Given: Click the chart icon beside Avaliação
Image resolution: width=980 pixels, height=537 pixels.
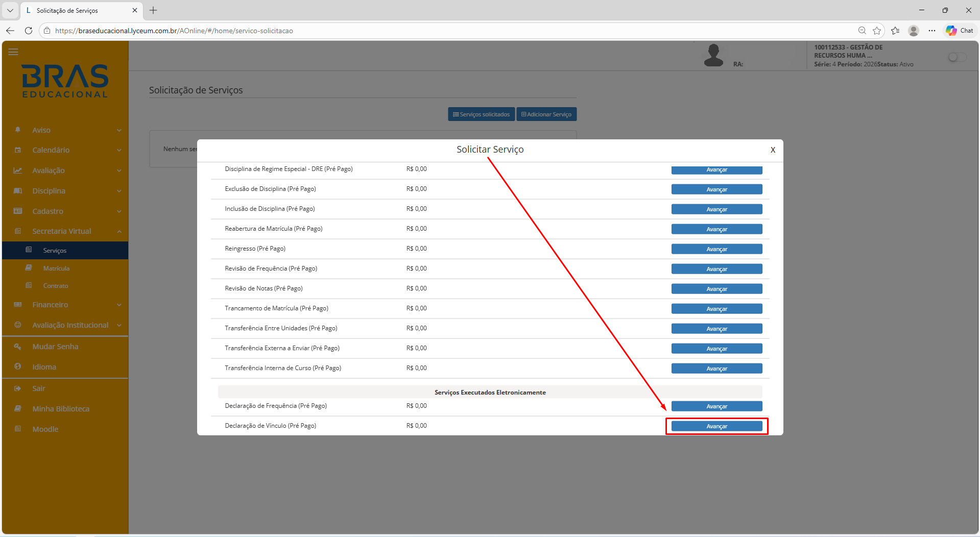Looking at the screenshot, I should click(18, 170).
